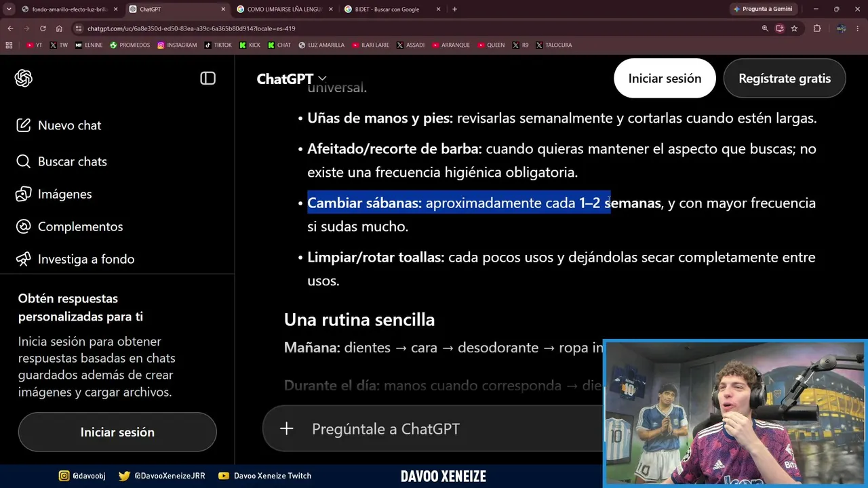Open the ELNINE bookmark

[89, 45]
